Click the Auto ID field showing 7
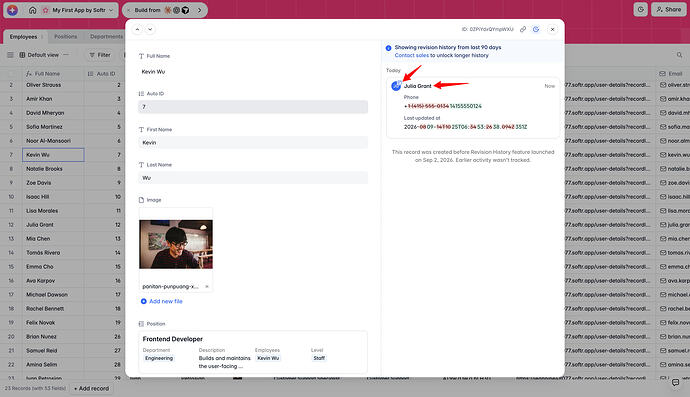The width and height of the screenshot is (690, 397). point(253,107)
